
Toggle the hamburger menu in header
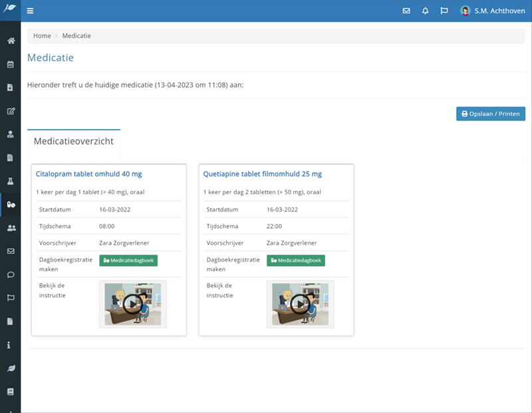pos(31,11)
